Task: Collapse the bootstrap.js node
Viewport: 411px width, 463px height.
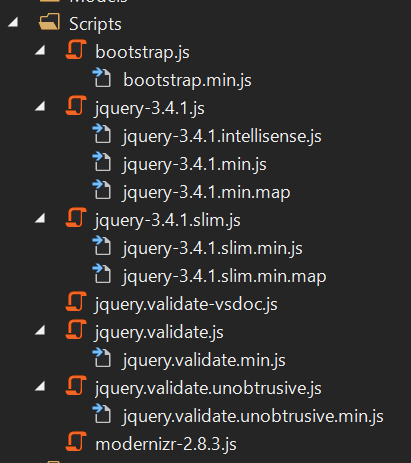Action: click(41, 51)
